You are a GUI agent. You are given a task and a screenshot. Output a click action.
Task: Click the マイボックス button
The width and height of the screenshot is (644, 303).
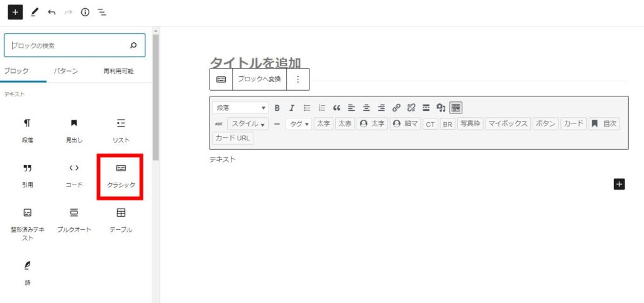[508, 123]
